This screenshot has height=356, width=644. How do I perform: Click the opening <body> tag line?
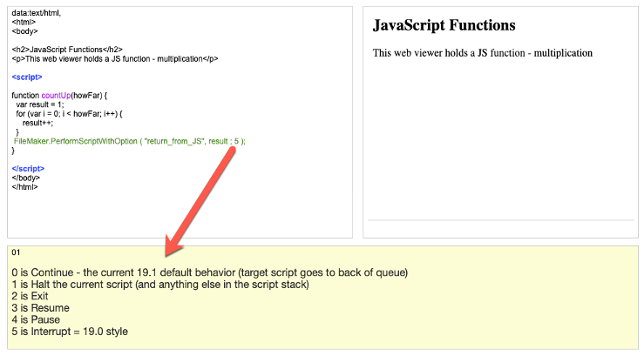[x=24, y=31]
